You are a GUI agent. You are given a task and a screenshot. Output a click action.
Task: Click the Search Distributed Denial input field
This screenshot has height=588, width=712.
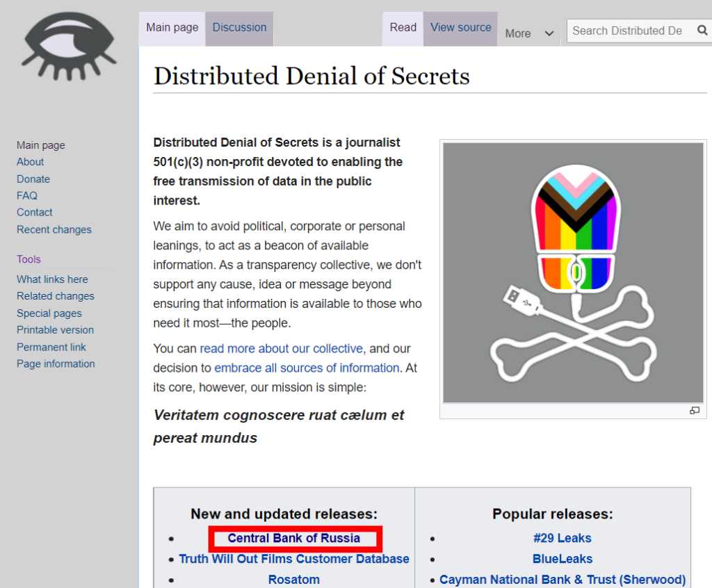pyautogui.click(x=627, y=31)
